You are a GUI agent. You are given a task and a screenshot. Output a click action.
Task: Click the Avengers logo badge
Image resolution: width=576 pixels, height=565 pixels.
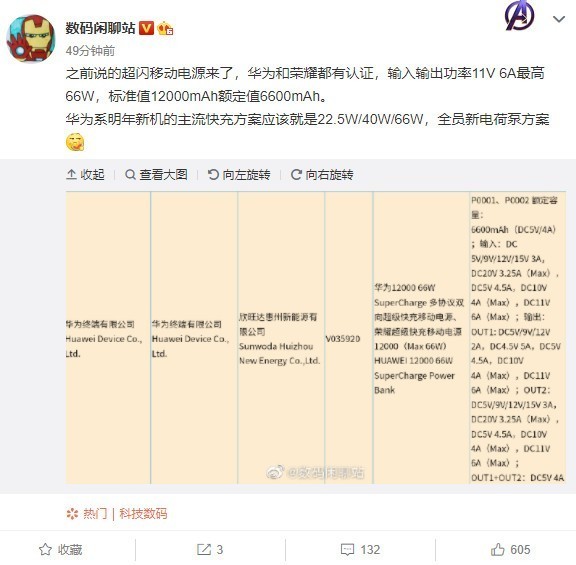(520, 15)
